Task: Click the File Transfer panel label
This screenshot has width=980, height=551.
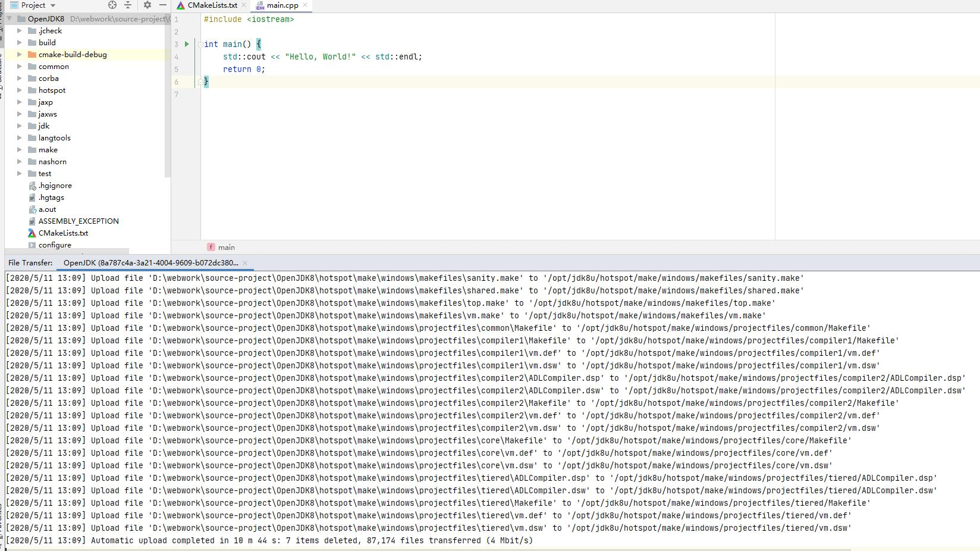Action: [30, 262]
